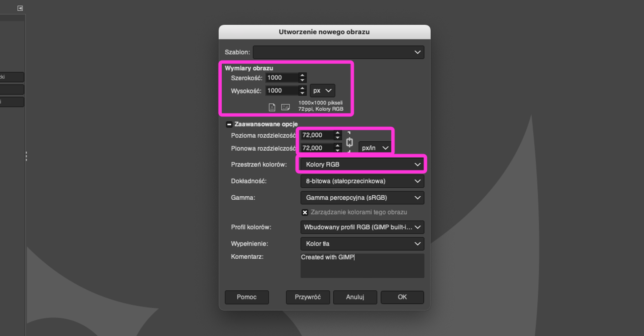This screenshot has width=644, height=336.
Task: Open the Wypełnienie fill dropdown
Action: click(x=362, y=244)
